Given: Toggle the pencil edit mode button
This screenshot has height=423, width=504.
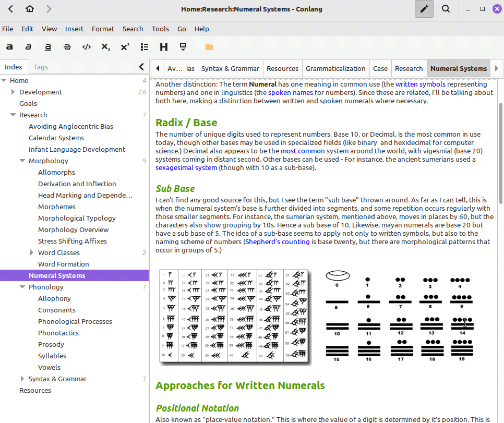Looking at the screenshot, I should pos(424,9).
